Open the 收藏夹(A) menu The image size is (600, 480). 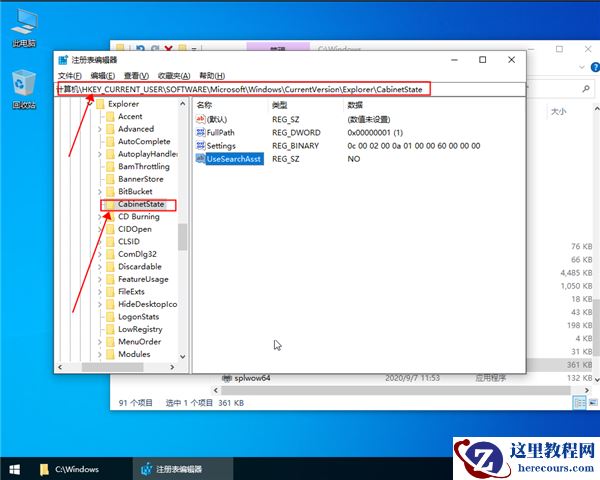[174, 76]
